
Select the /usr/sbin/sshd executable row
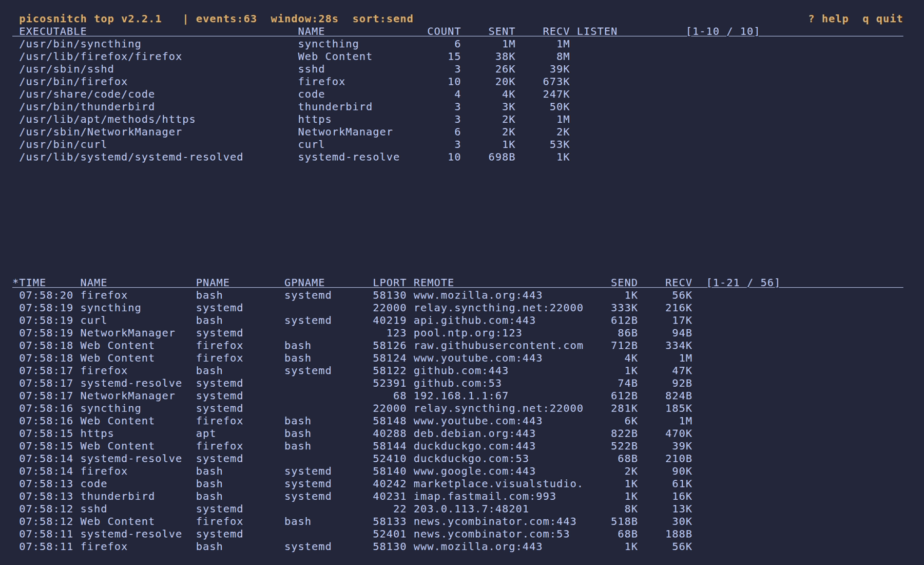coord(458,69)
